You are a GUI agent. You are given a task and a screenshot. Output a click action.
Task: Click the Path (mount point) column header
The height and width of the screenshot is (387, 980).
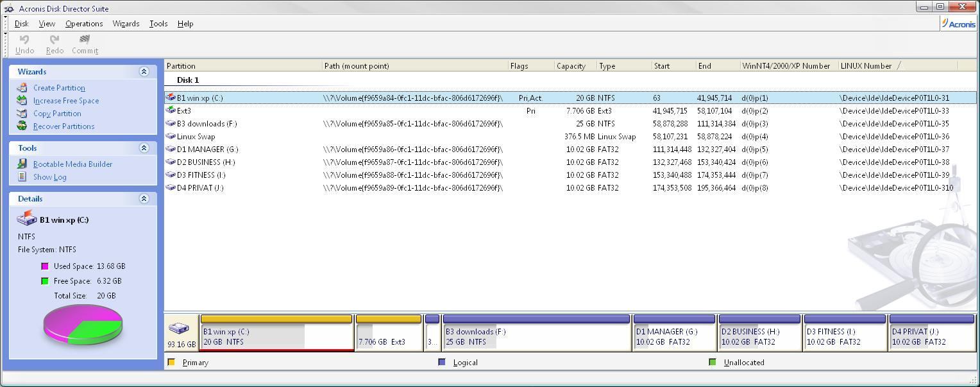coord(415,65)
